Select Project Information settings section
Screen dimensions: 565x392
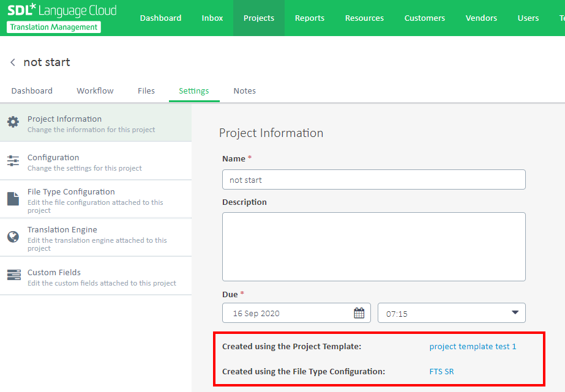click(x=96, y=122)
